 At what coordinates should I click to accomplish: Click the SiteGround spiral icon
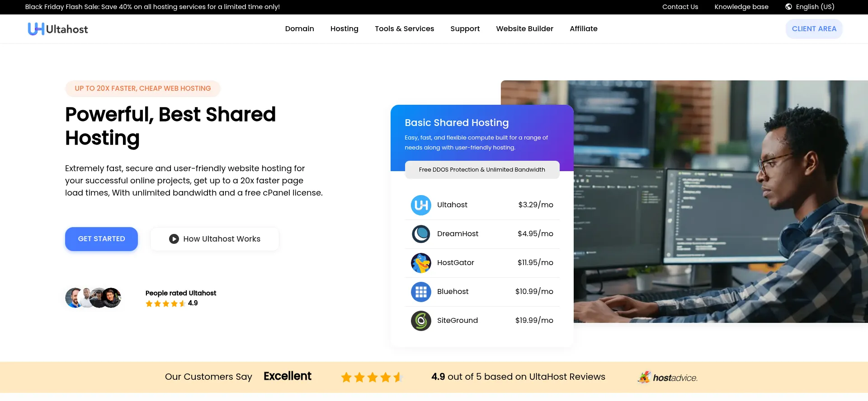pos(421,321)
